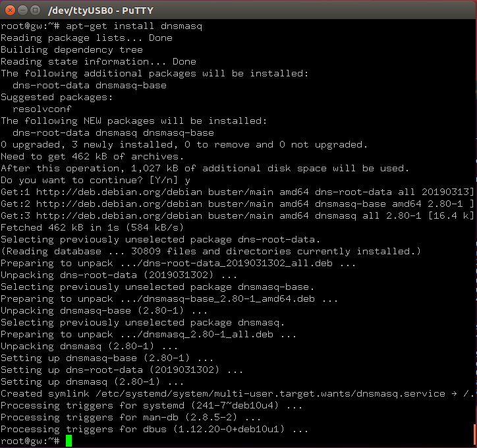Click 'Setting up dnsmasq-base (2.80-1) ...' line
Screen dimensions: 477x448
pyautogui.click(x=107, y=358)
